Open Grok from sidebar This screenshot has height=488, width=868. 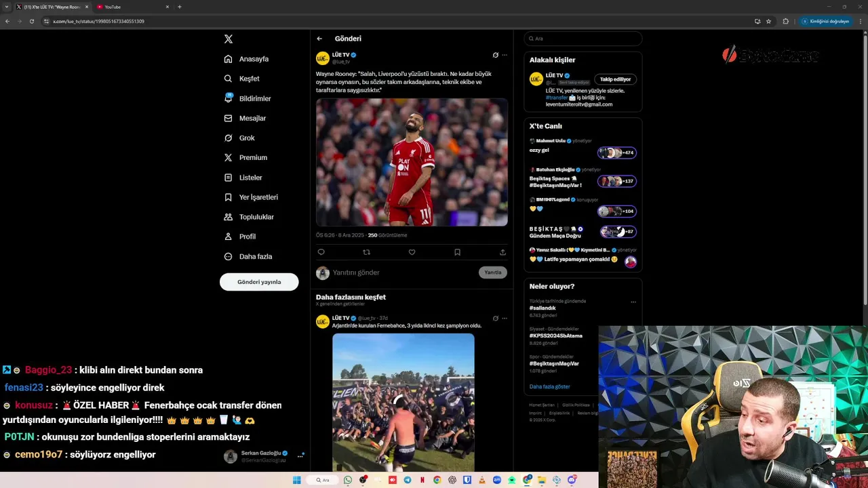tap(239, 138)
